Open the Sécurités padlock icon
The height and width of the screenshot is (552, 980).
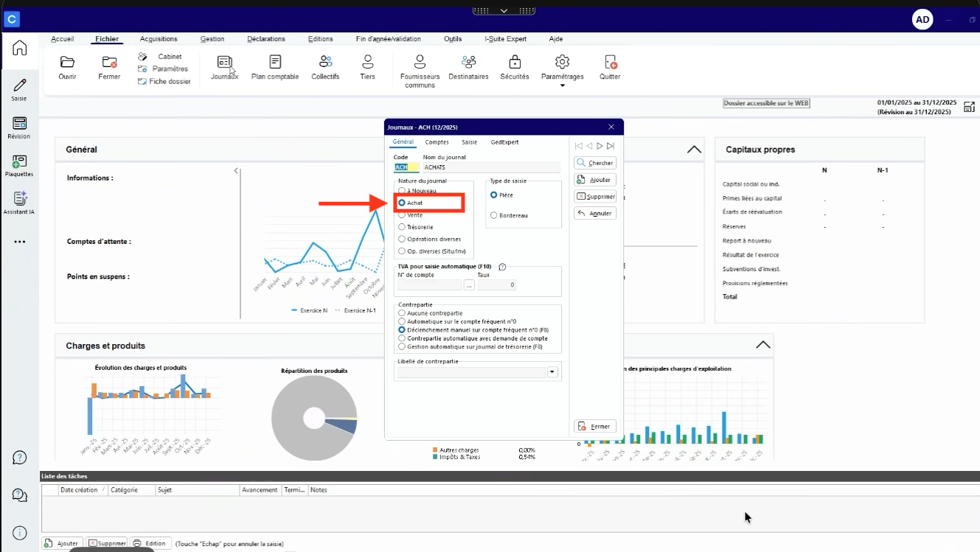point(515,67)
